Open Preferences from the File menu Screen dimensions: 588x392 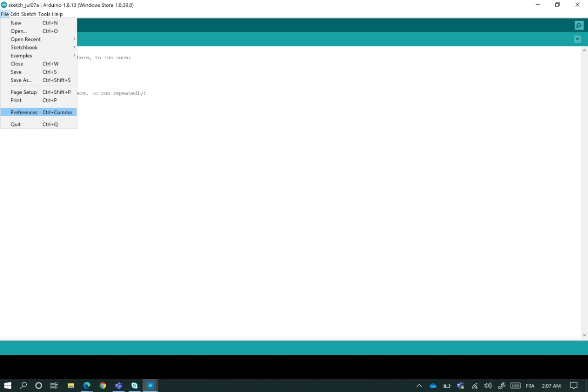click(39, 112)
